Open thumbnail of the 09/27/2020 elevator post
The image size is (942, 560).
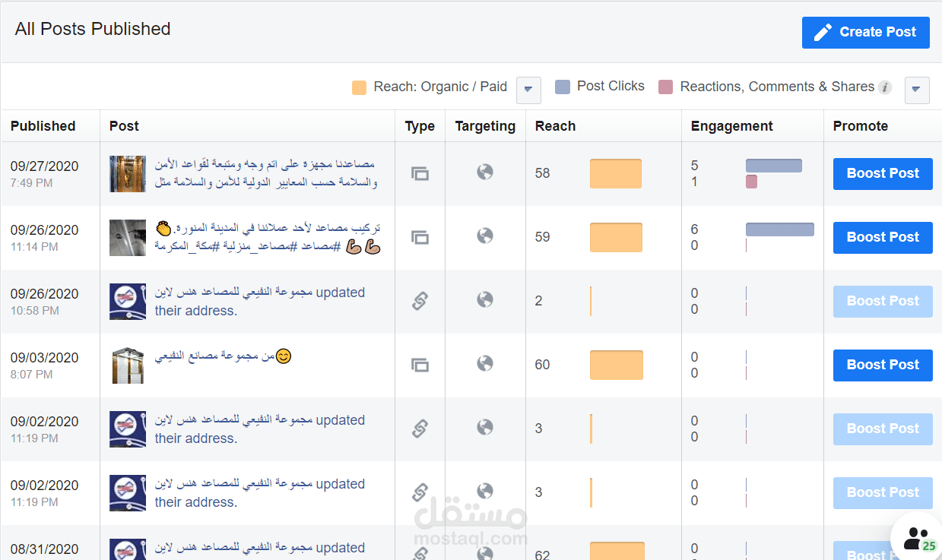click(128, 174)
